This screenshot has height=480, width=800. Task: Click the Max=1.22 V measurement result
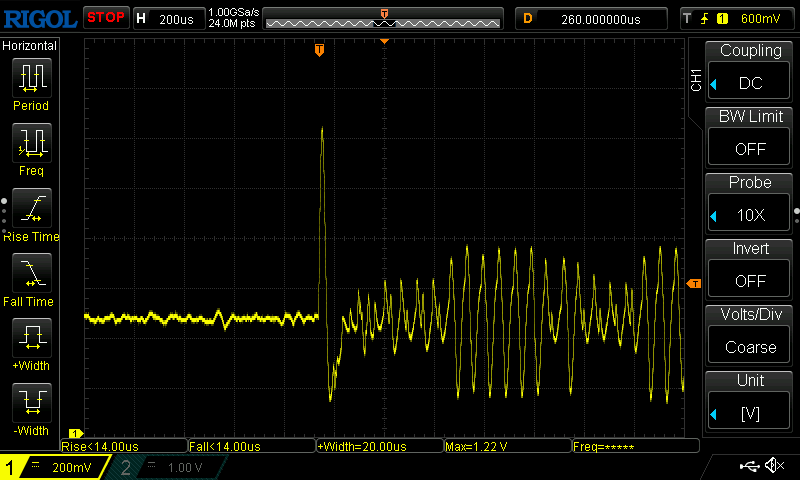point(508,446)
